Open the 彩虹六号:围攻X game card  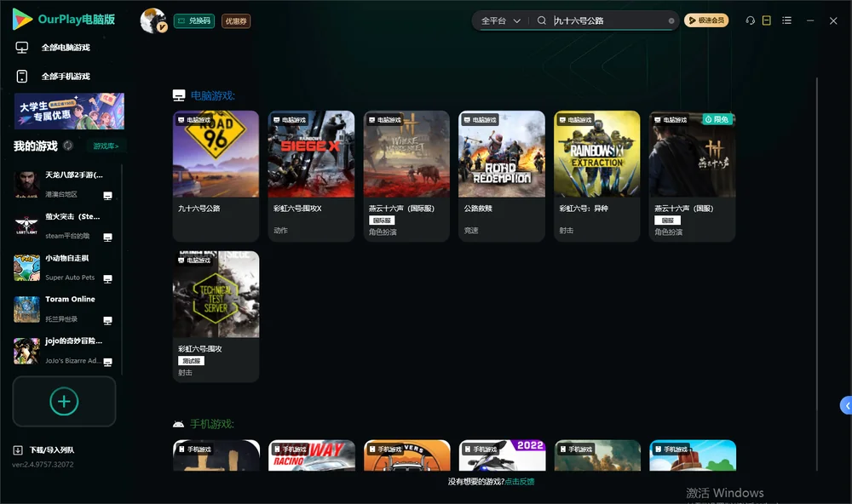click(311, 176)
